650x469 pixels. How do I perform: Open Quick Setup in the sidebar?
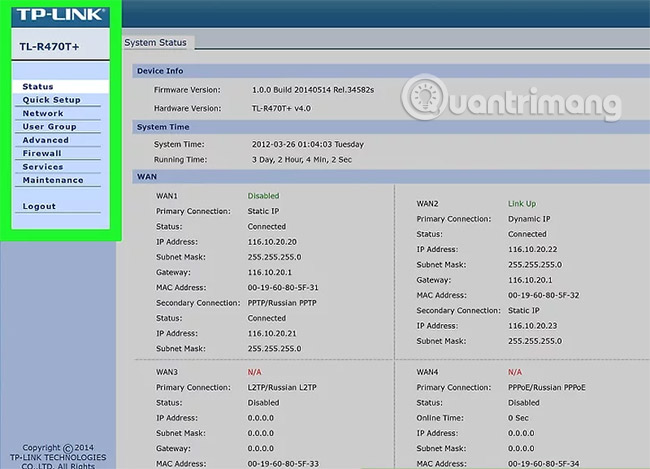tap(52, 100)
